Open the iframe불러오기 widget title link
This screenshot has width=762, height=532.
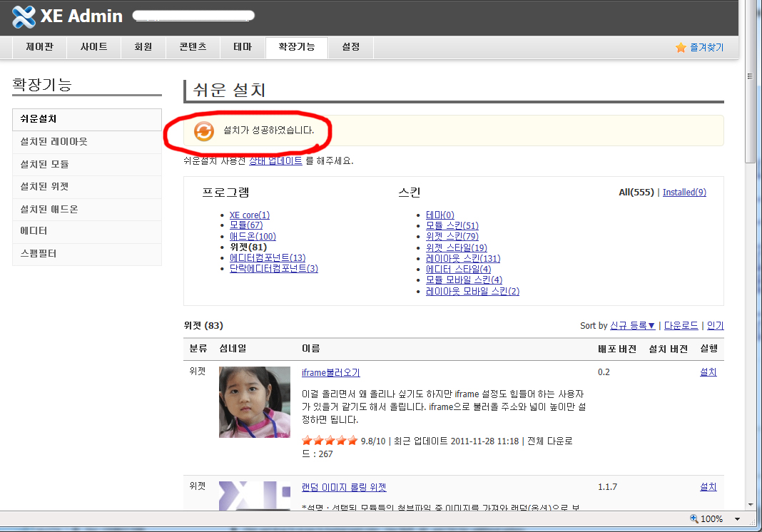[x=330, y=373]
